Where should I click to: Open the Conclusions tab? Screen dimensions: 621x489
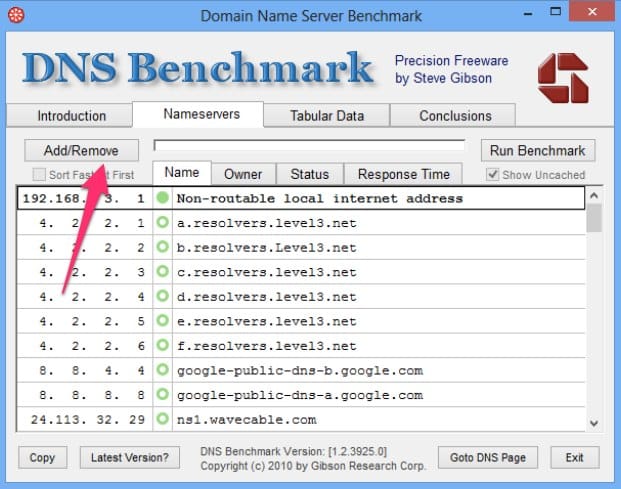tap(455, 115)
